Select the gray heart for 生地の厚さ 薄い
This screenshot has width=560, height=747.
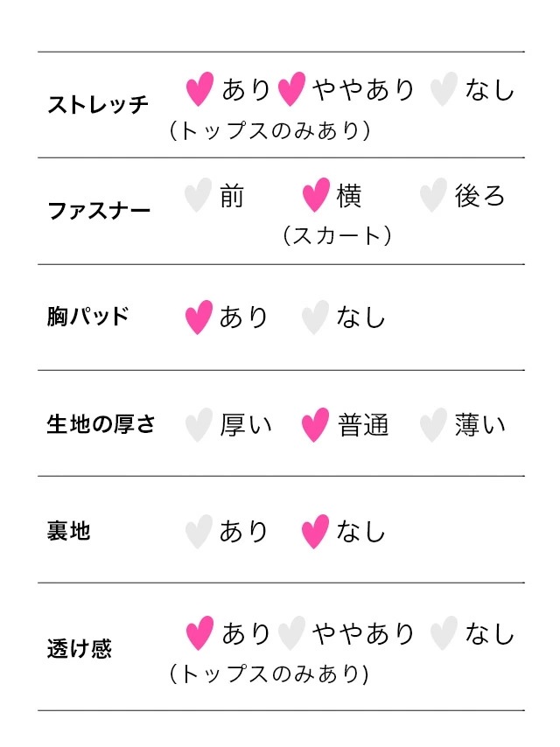coord(433,425)
